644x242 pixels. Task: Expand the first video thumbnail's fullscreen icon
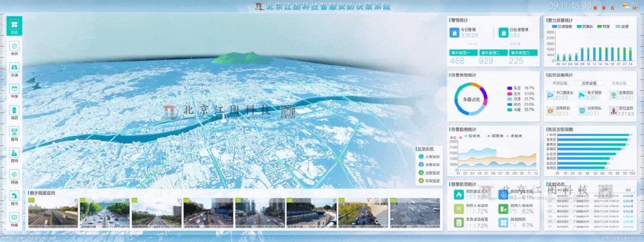coord(75,201)
